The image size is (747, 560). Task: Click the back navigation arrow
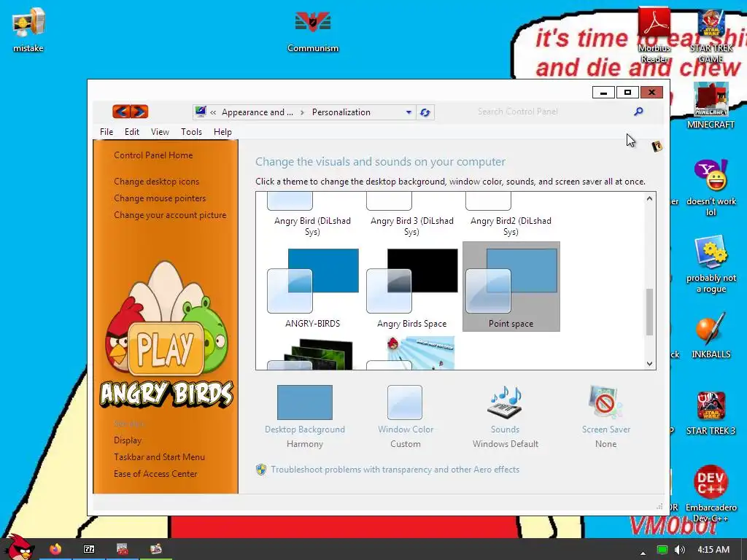[x=121, y=112]
